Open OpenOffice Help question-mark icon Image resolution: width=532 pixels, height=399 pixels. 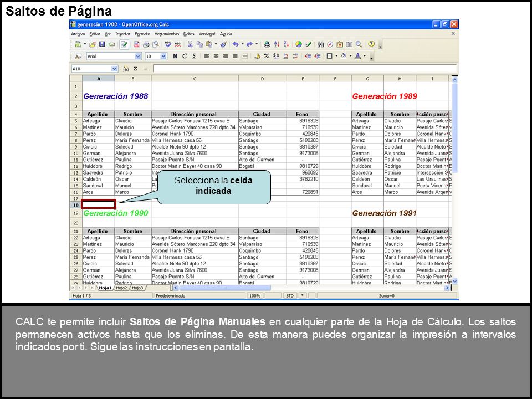point(371,44)
